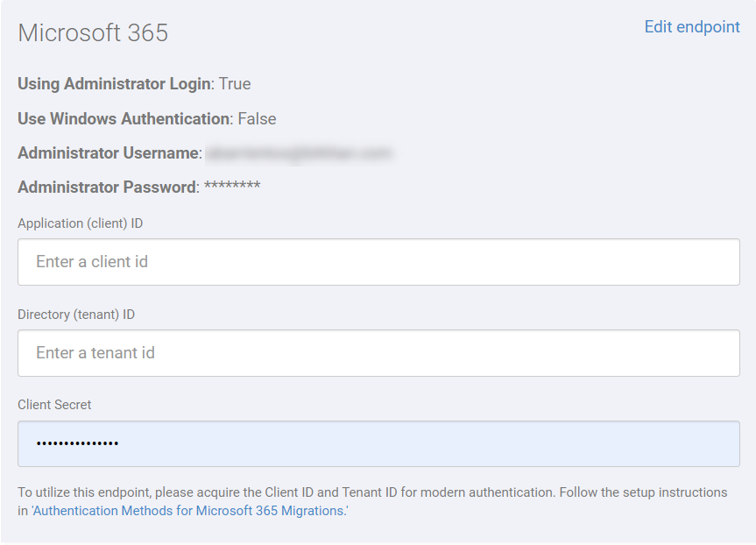Click the masked Client Secret dots
This screenshot has width=756, height=545.
coord(77,443)
